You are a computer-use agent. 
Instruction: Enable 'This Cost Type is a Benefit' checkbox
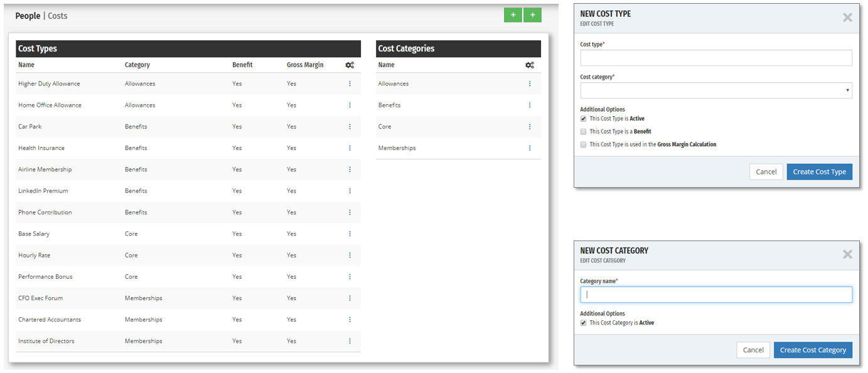click(x=583, y=132)
